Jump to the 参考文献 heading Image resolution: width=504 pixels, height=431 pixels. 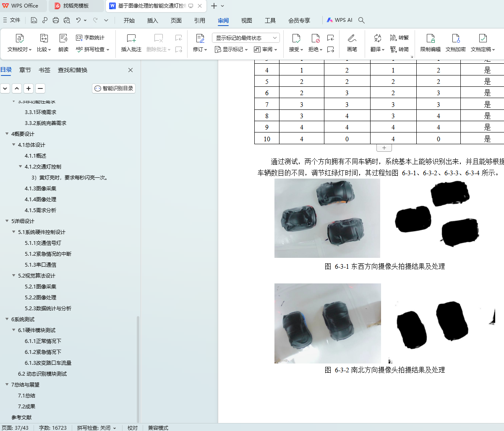21,418
